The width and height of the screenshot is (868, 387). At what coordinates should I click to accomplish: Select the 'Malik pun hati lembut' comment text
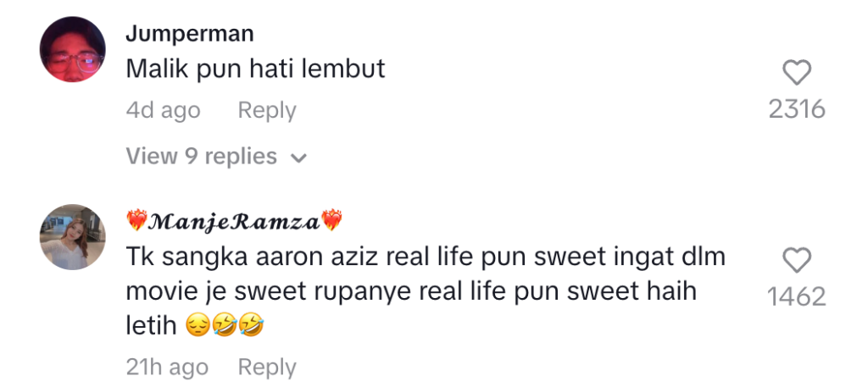[256, 69]
